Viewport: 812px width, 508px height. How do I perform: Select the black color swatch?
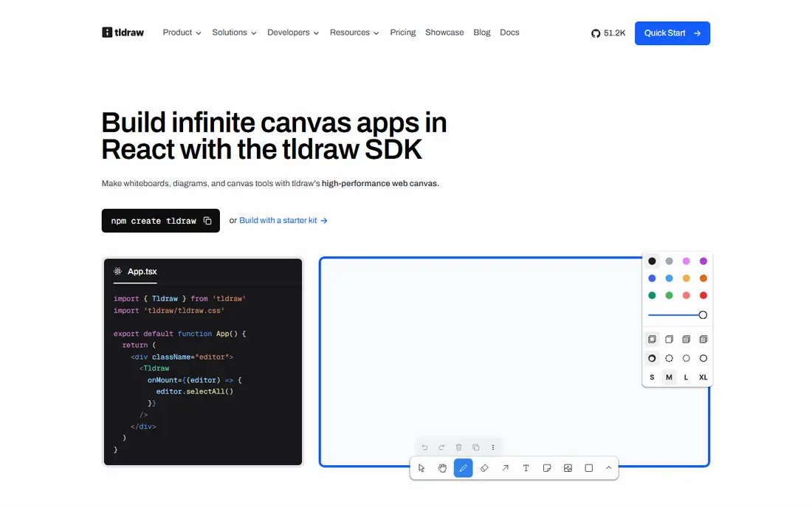point(652,261)
